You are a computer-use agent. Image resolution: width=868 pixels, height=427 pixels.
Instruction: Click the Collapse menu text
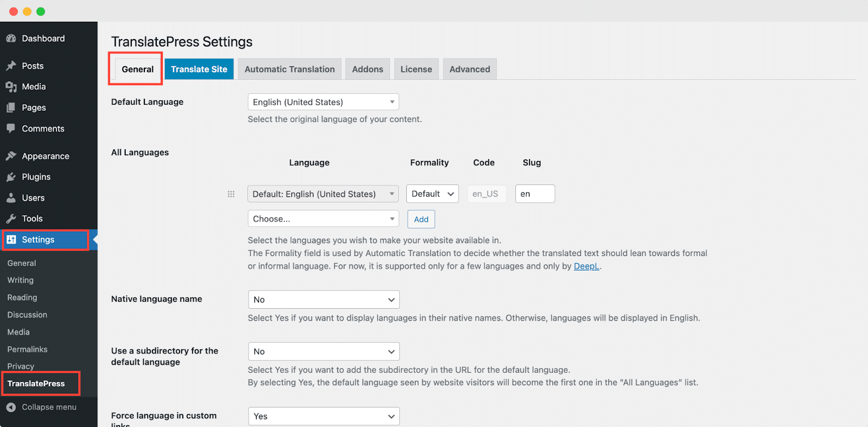coord(49,407)
